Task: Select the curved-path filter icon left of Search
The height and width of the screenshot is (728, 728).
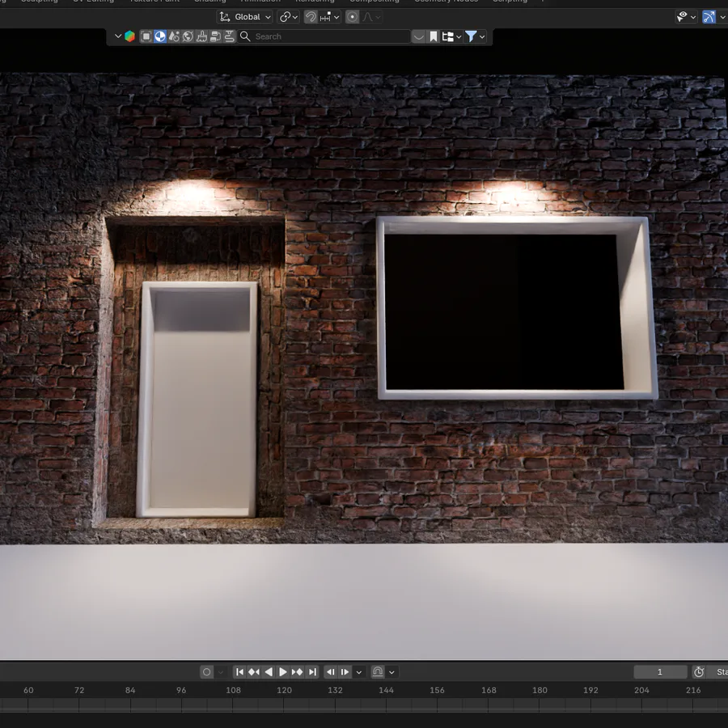Action: 230,36
